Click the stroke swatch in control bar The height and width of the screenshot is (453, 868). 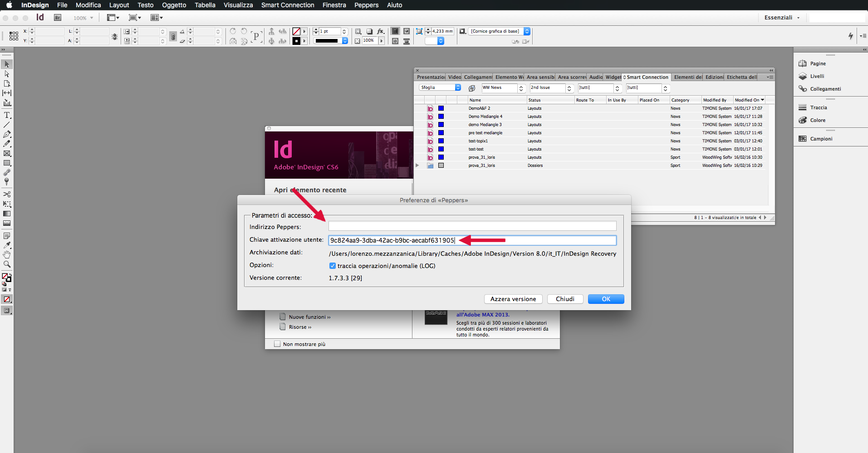[x=296, y=41]
